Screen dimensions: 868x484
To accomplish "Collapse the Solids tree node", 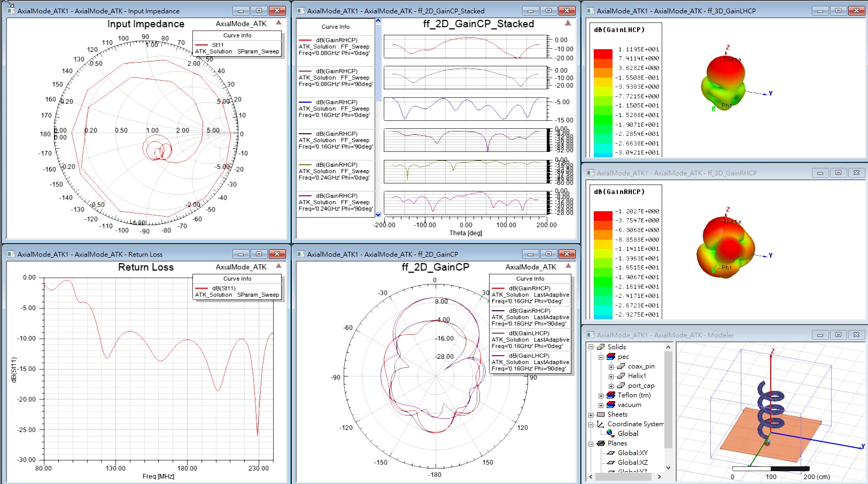I will pos(591,347).
